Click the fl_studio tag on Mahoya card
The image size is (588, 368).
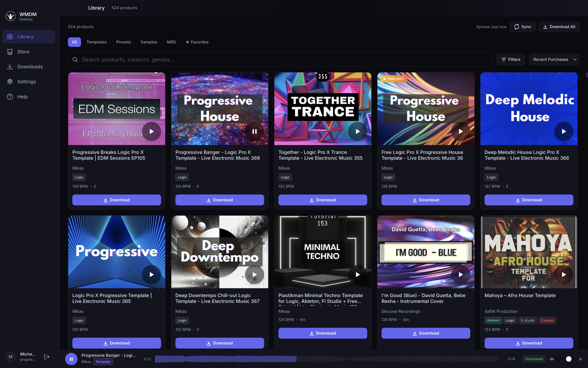(x=527, y=321)
